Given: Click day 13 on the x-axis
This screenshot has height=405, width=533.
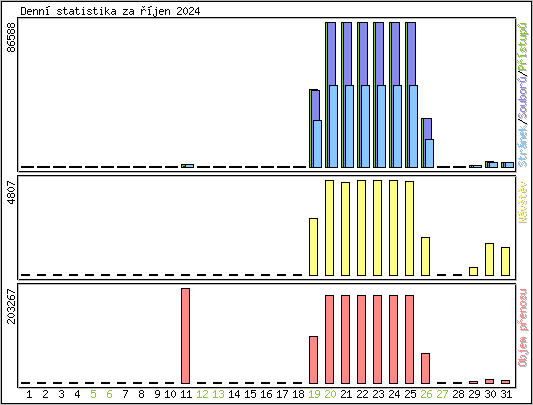Looking at the screenshot, I should click(218, 394).
